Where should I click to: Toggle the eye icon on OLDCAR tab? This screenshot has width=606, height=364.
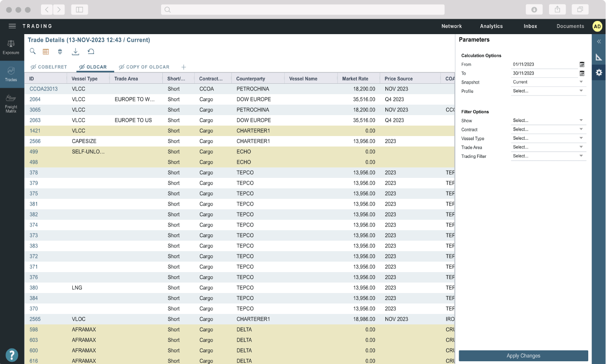pos(82,67)
